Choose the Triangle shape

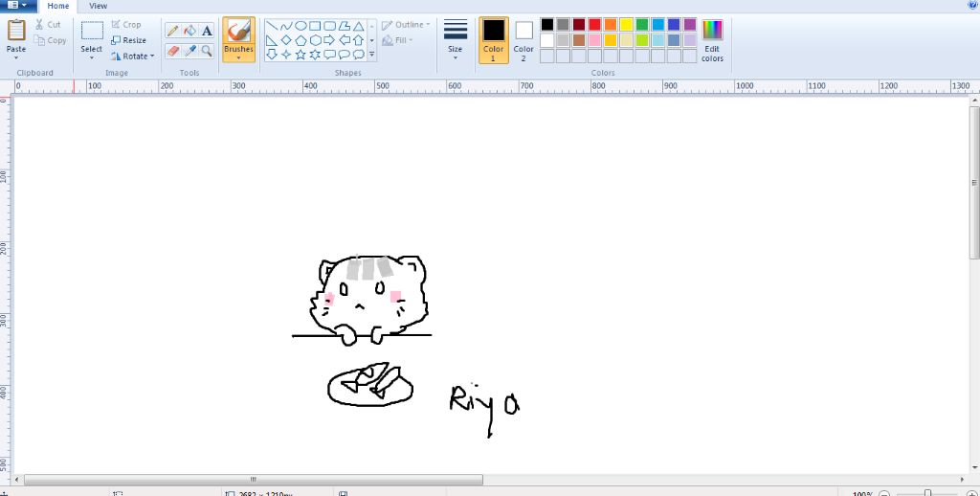click(x=358, y=26)
